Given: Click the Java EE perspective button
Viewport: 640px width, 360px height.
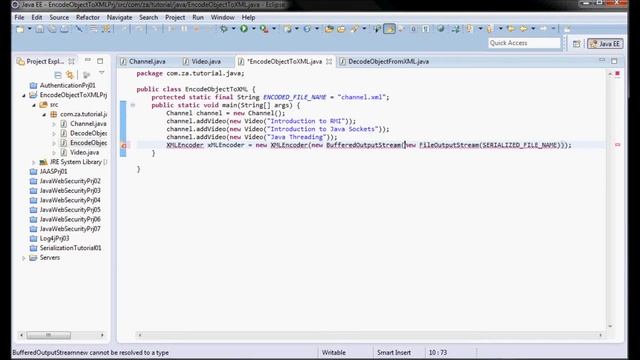Looking at the screenshot, I should click(x=605, y=44).
